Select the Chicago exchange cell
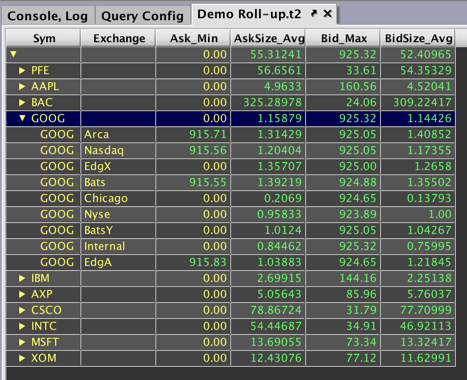This screenshot has width=467, height=380. [x=118, y=198]
